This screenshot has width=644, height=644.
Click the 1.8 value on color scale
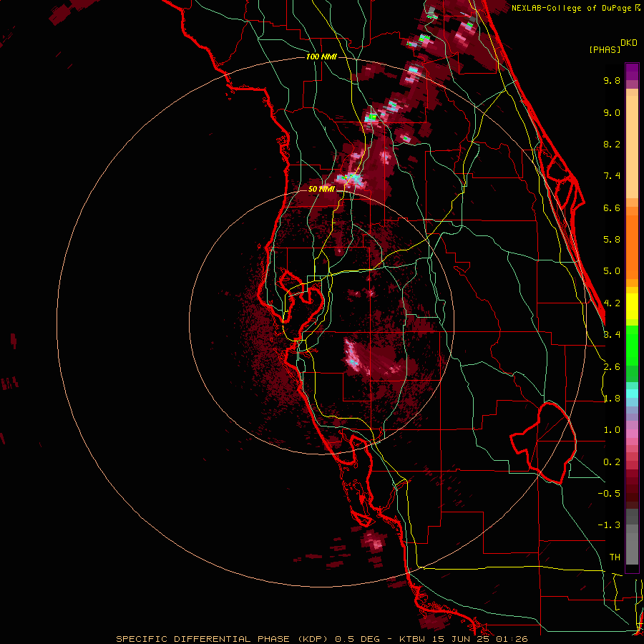[612, 399]
